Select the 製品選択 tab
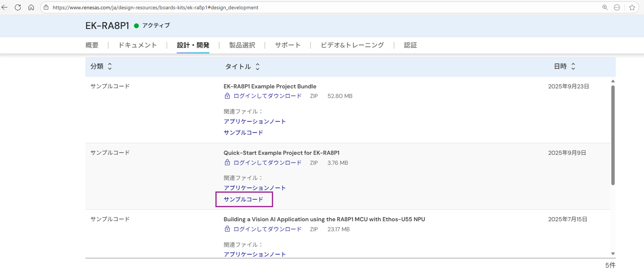644x278 pixels. [x=242, y=45]
